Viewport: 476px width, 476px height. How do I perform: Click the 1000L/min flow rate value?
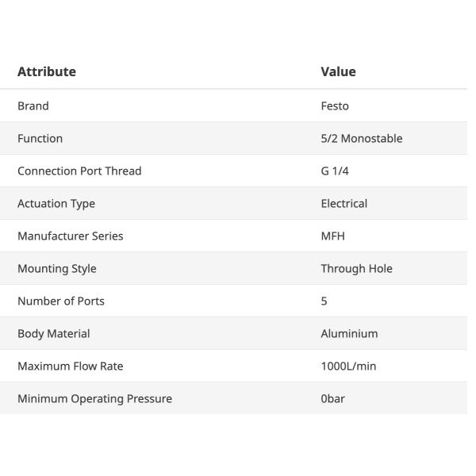348,366
